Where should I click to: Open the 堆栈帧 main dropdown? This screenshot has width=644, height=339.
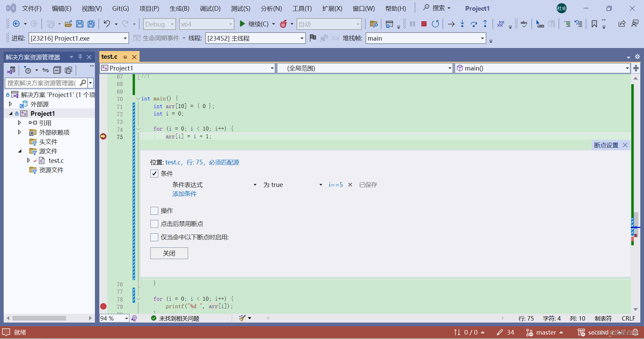482,38
